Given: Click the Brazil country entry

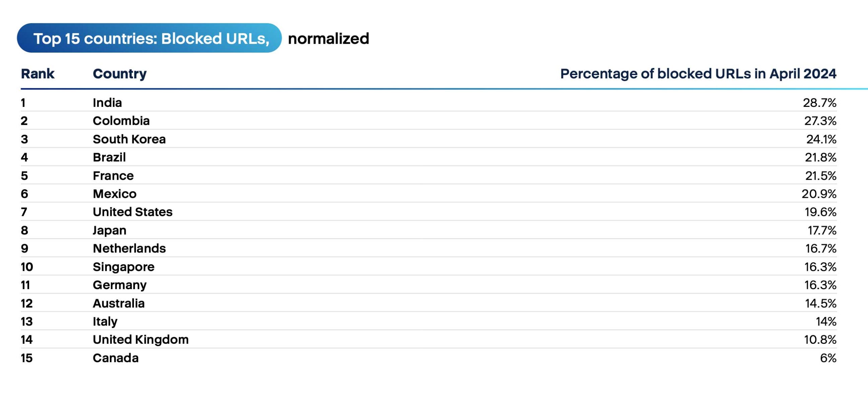Looking at the screenshot, I should (x=109, y=157).
